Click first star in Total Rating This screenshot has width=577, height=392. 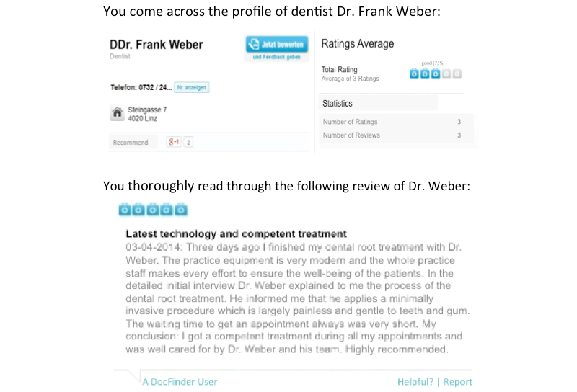click(x=415, y=73)
